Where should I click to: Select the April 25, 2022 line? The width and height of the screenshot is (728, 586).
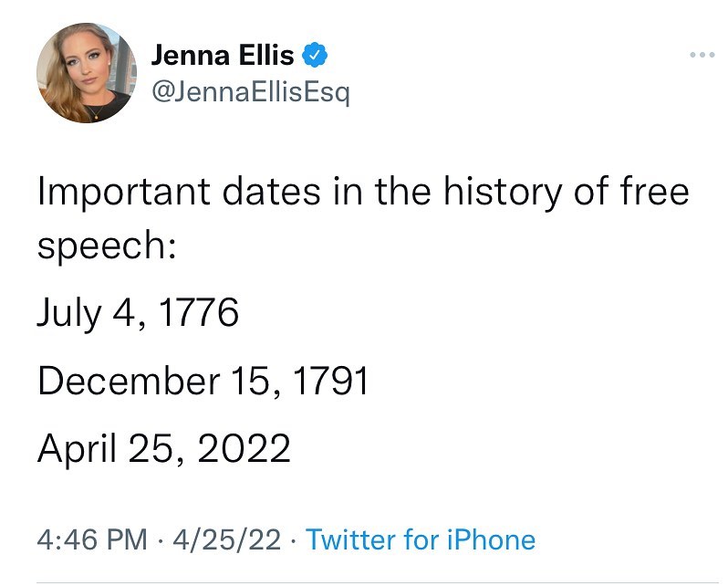[x=164, y=448]
